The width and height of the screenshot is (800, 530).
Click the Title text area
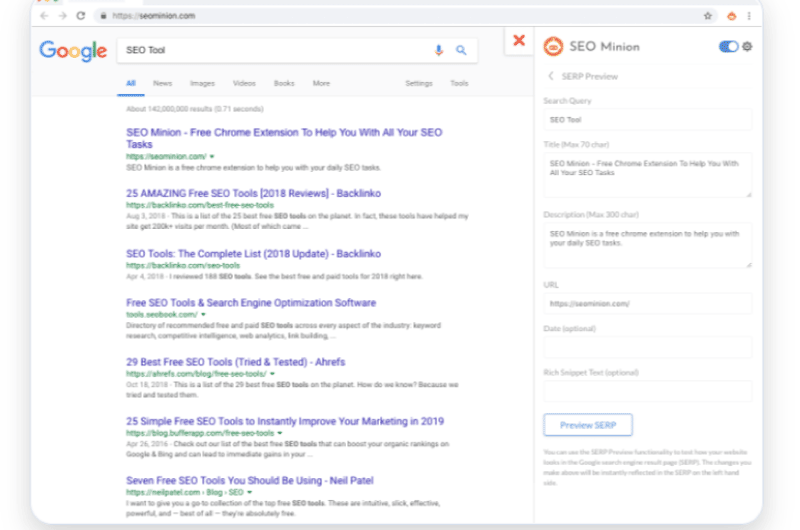pos(647,175)
